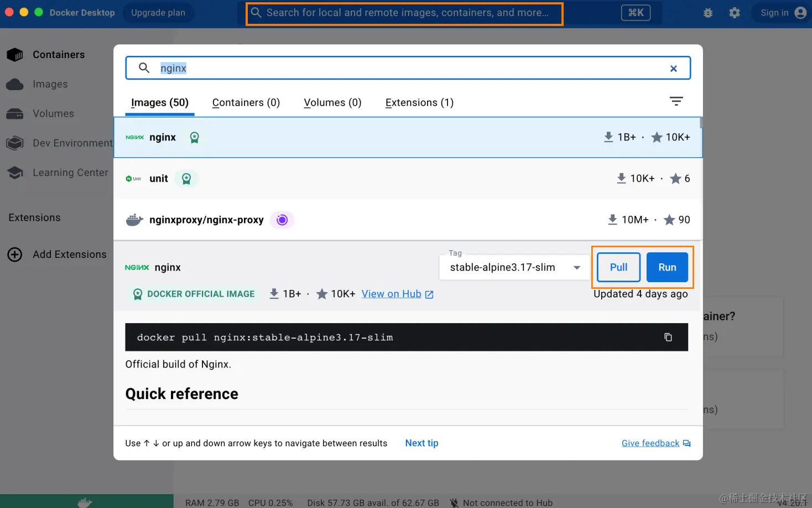Click the nginx logo in details panel
This screenshot has width=812, height=508.
[x=137, y=267]
